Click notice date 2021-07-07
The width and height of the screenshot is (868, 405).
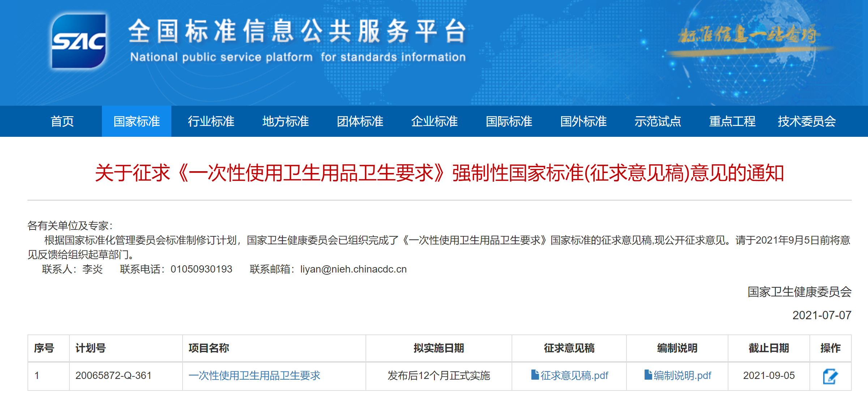pos(822,315)
